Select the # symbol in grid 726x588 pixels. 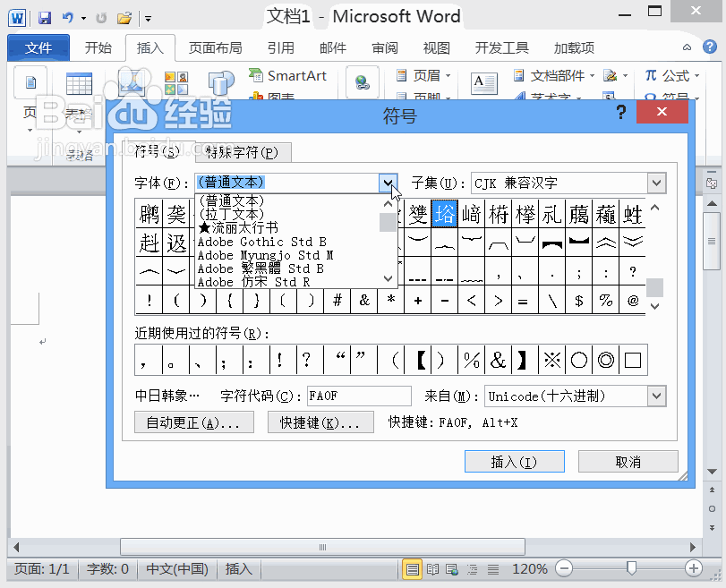[337, 301]
